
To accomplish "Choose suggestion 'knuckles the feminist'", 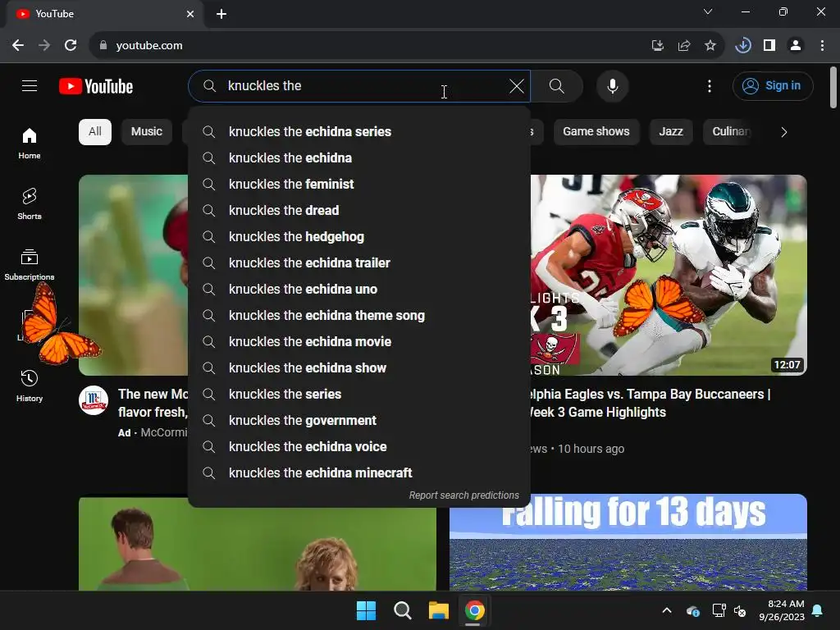I will [359, 185].
